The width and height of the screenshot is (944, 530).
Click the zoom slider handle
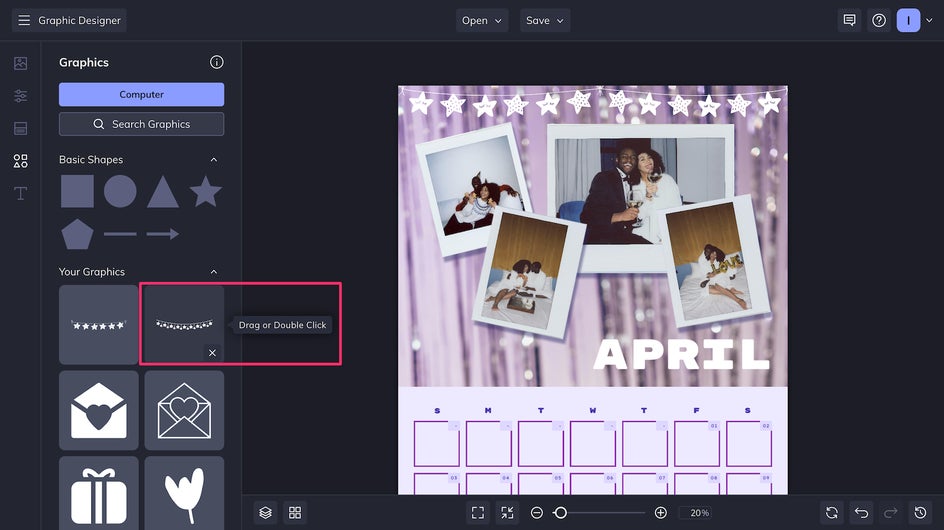(560, 513)
